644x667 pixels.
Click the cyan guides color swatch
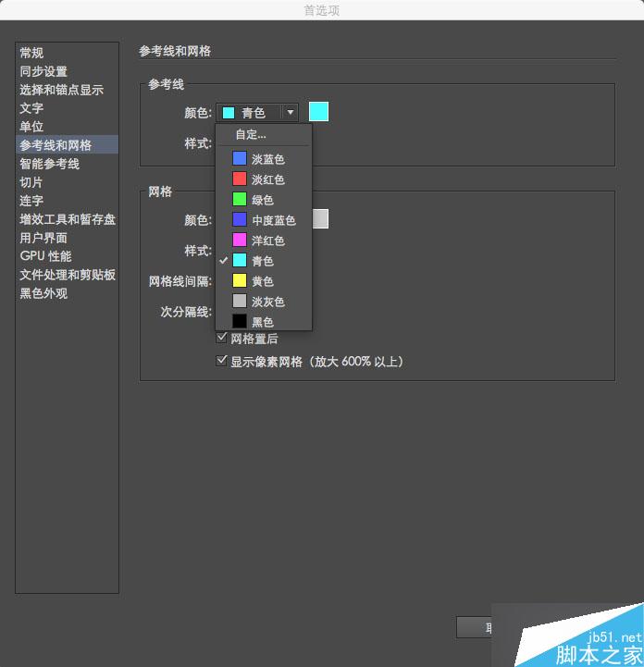click(318, 111)
